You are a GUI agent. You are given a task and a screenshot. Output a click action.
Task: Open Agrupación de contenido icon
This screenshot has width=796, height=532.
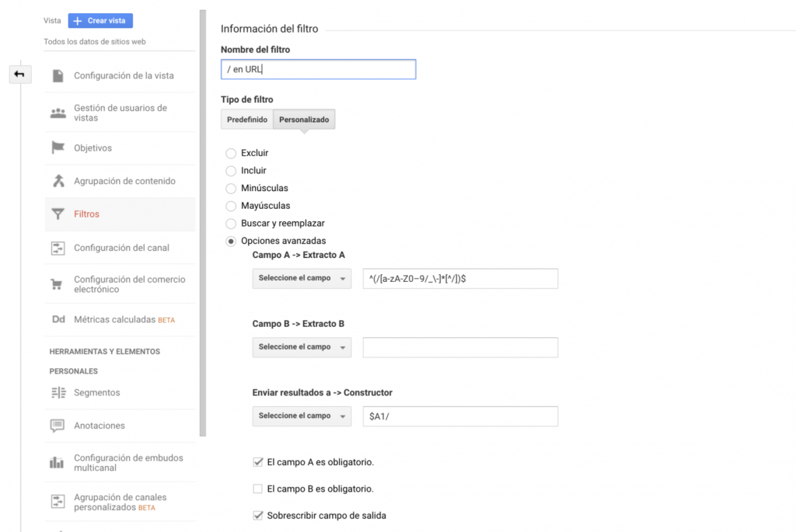(x=58, y=181)
